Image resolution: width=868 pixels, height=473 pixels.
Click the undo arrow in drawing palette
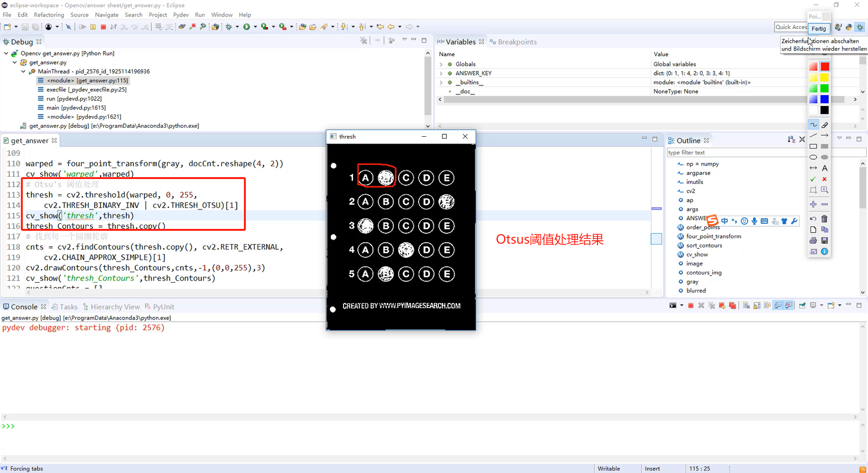click(813, 219)
